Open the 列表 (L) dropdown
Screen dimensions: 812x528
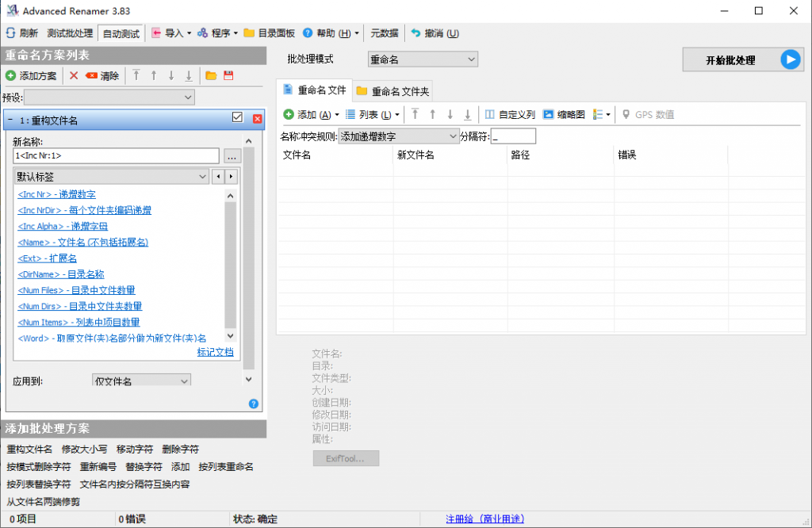373,114
